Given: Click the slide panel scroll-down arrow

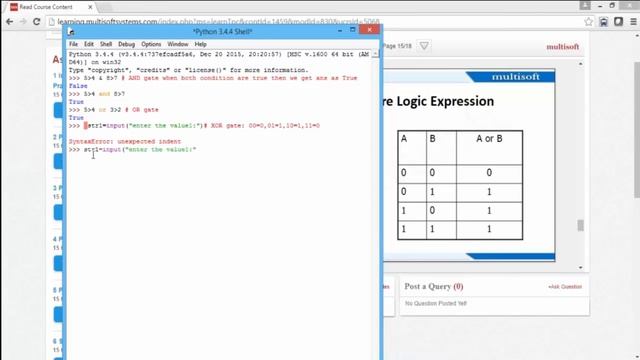Looking at the screenshot, I should tap(580, 267).
